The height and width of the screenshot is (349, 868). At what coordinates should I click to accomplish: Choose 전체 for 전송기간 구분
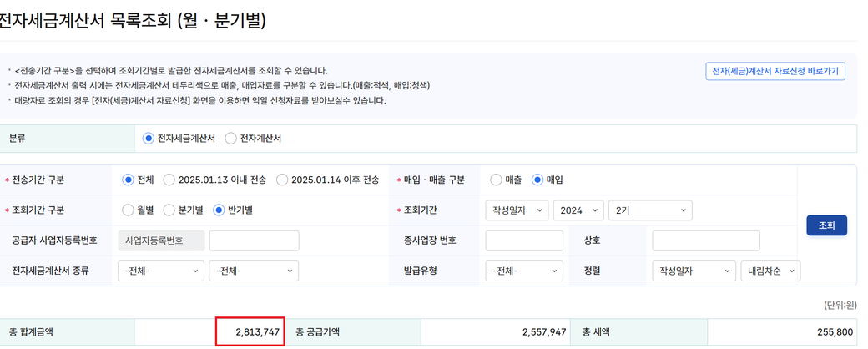(128, 180)
